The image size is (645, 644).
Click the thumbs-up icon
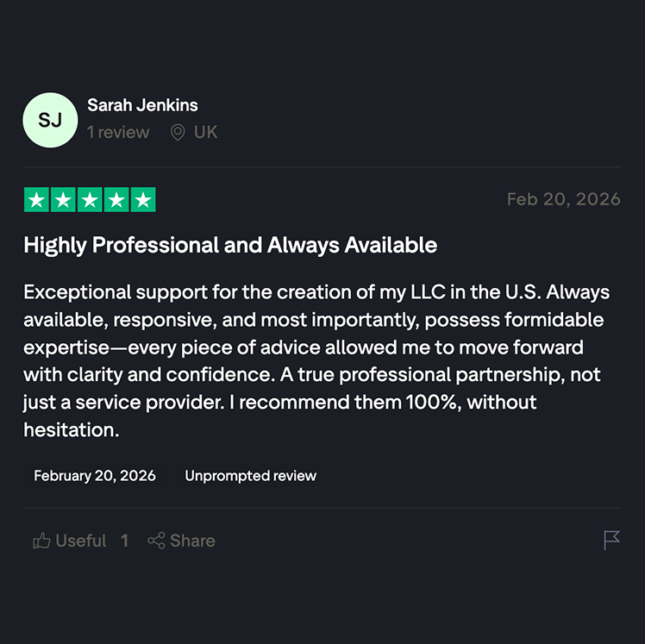pos(41,541)
